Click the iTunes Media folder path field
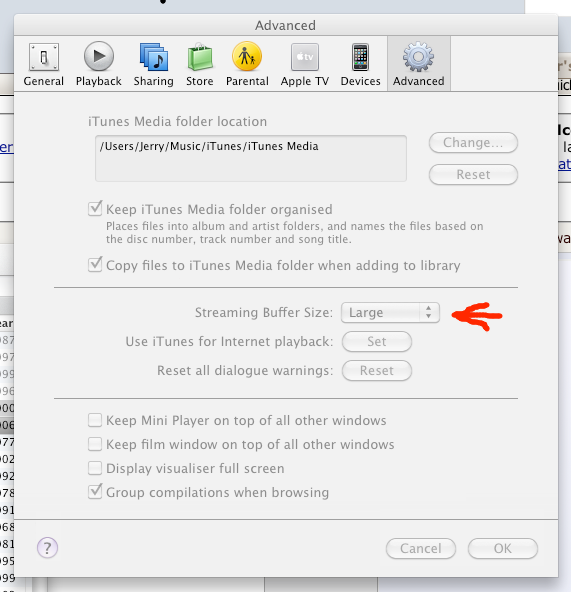571x592 pixels. click(x=251, y=158)
